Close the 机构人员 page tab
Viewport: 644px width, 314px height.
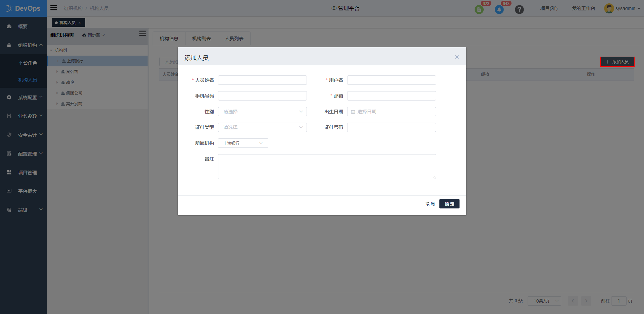(x=79, y=23)
